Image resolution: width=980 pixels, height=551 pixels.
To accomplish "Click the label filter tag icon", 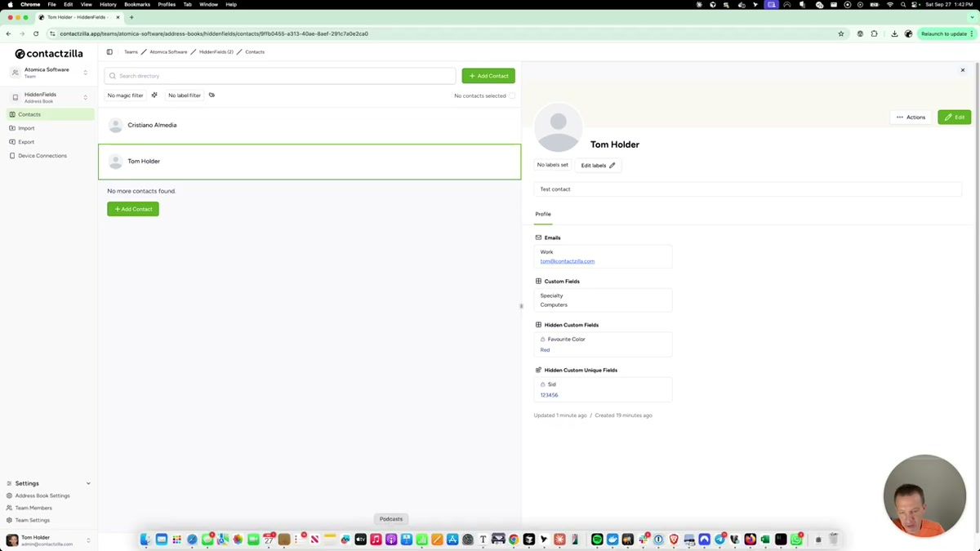I will coord(212,96).
